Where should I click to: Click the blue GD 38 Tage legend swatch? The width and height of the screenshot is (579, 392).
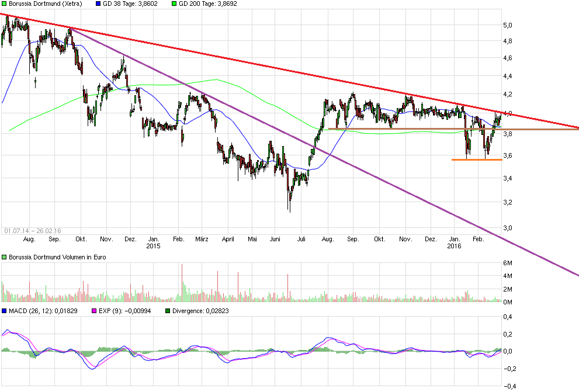[x=98, y=4]
